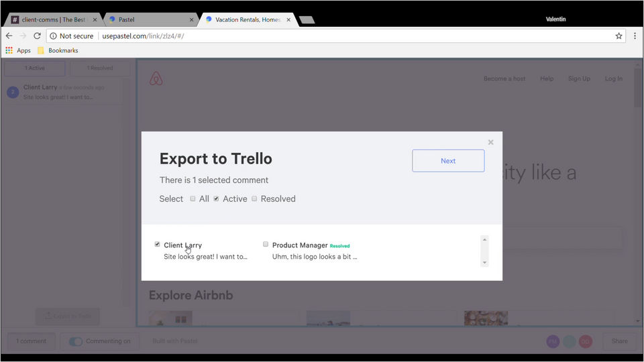Viewport: 644px width, 362px height.
Task: Click "Uhm, this logo looks a bit ..." text
Action: pos(315,257)
